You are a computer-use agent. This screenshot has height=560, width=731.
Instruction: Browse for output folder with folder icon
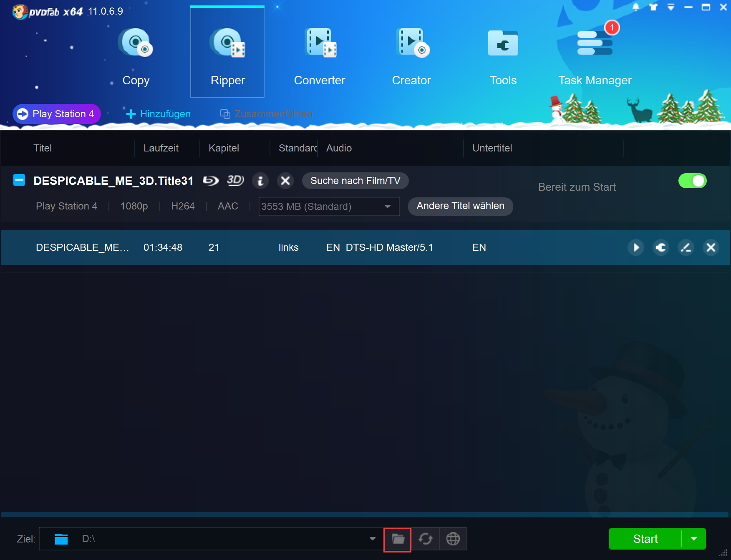398,539
